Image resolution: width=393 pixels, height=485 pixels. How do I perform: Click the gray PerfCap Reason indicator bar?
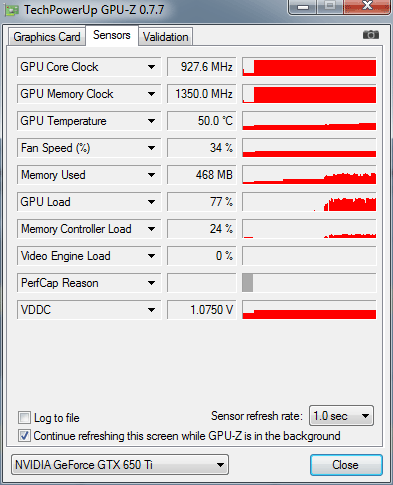(247, 283)
